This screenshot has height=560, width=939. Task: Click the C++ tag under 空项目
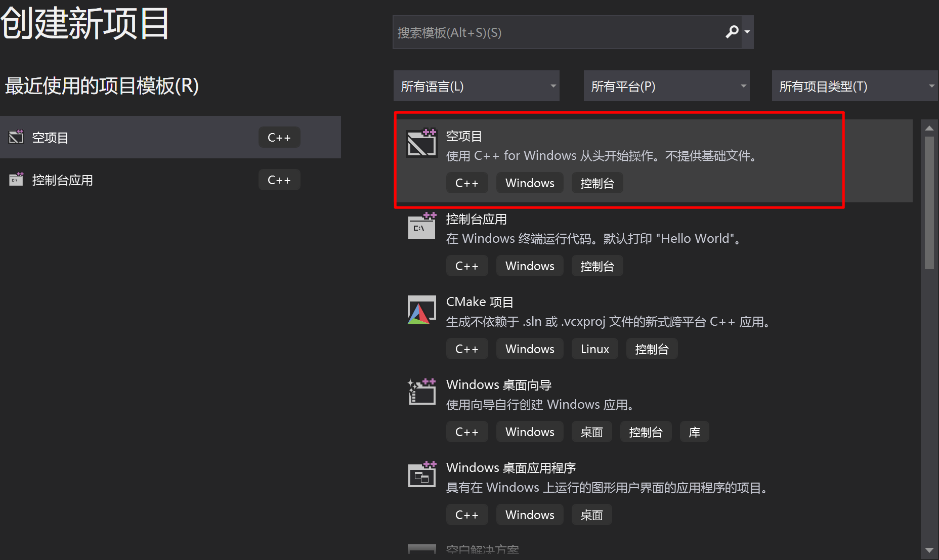click(466, 183)
